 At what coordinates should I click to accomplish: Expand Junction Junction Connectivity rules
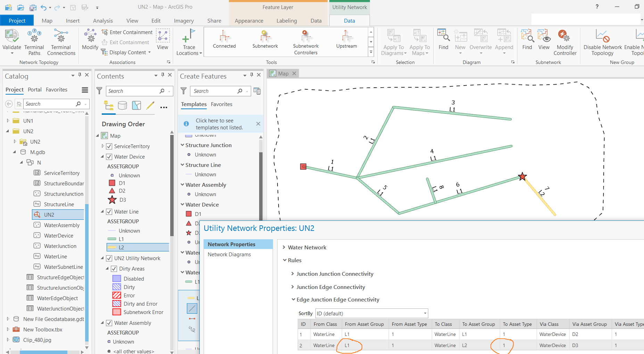[x=292, y=274]
